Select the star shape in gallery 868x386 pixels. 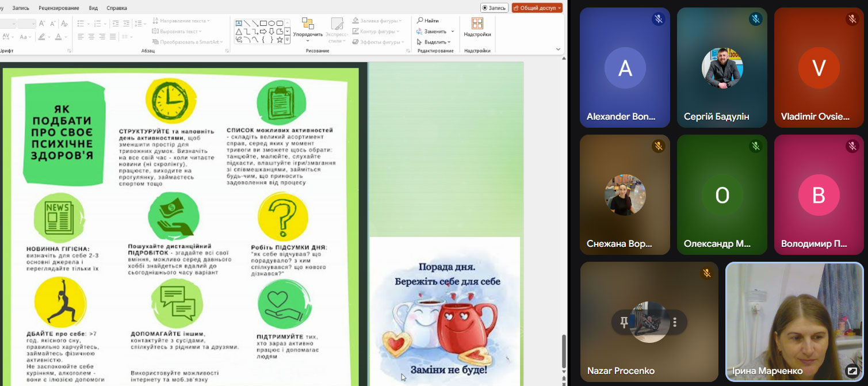tap(280, 40)
